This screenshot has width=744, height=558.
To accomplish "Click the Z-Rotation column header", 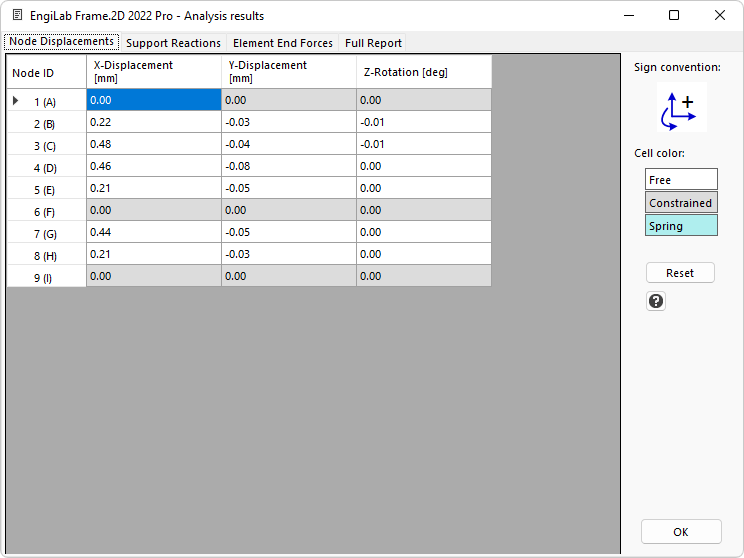I will tap(423, 72).
